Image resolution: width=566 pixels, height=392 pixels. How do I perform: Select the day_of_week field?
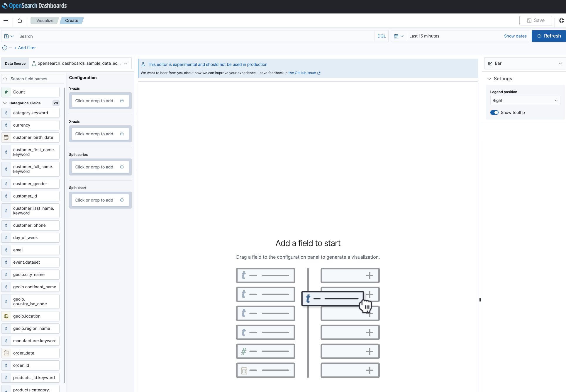coord(30,238)
